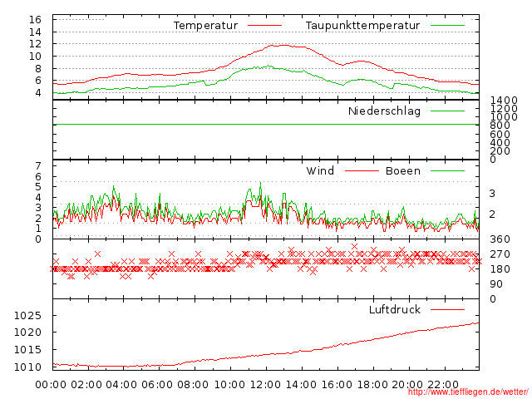Click the 00:00 time axis label
The height and width of the screenshot is (399, 532).
51,385
